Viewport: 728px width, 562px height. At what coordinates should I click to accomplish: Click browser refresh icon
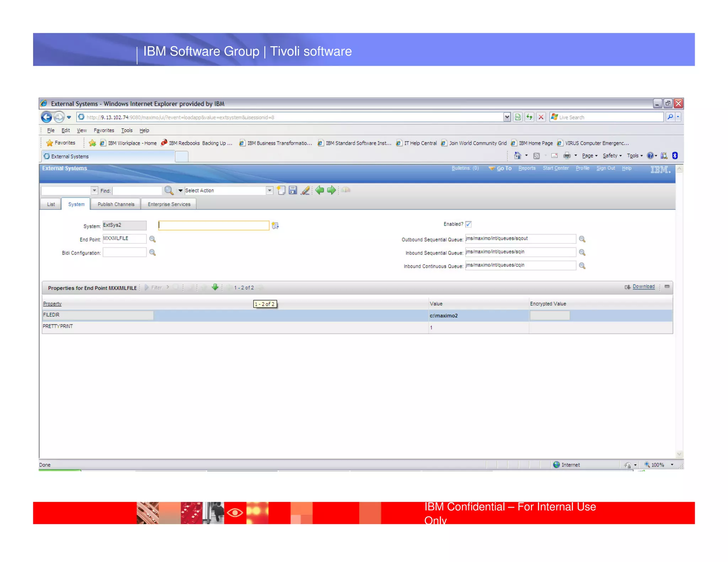pyautogui.click(x=529, y=117)
